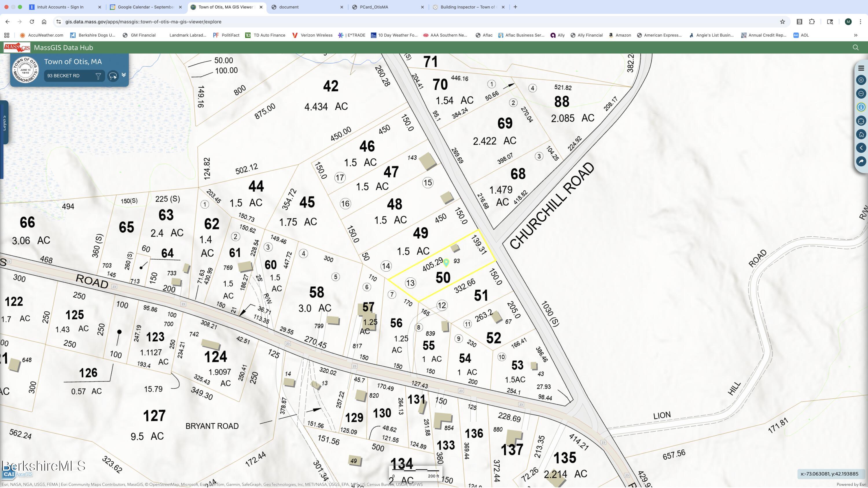Close the Town of Otis GIS Viewer tab
Screen dimensions: 868x488
[x=261, y=7]
